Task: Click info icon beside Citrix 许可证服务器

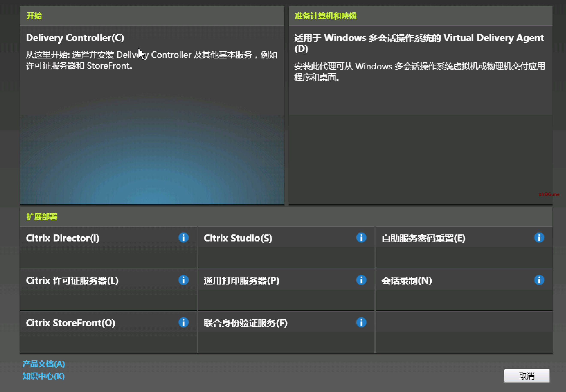Action: point(183,280)
